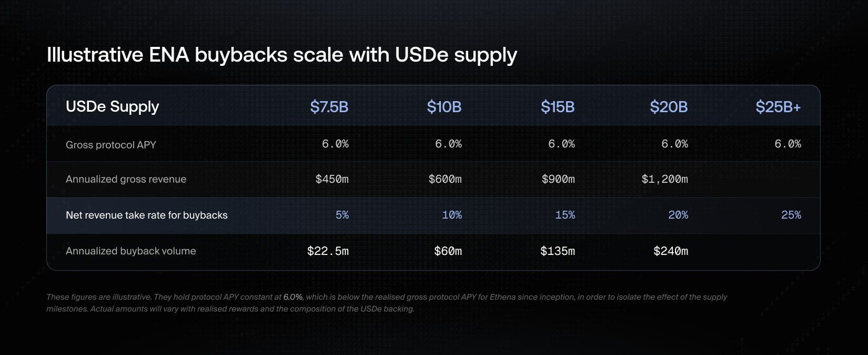Select the Annualized buyback volume row label
Screen dimensions: 868x355
tap(130, 251)
